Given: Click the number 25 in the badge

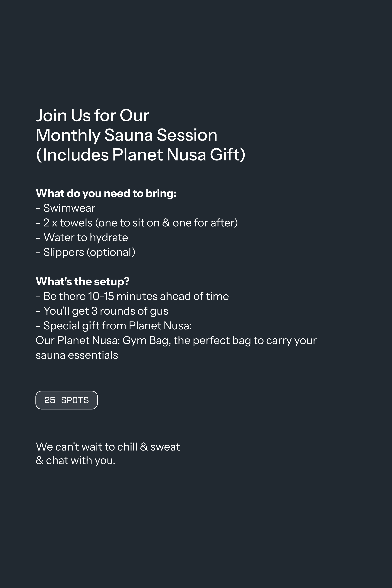Looking at the screenshot, I should click(x=50, y=400).
